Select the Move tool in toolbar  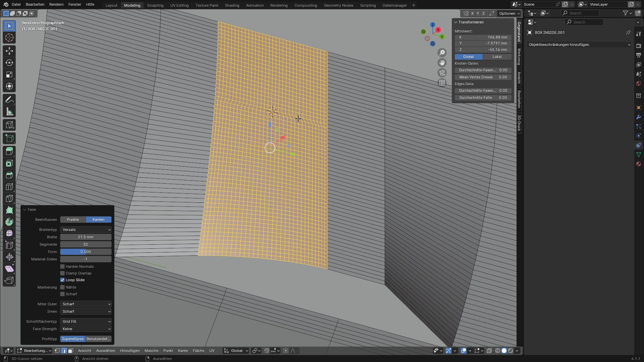tap(9, 51)
